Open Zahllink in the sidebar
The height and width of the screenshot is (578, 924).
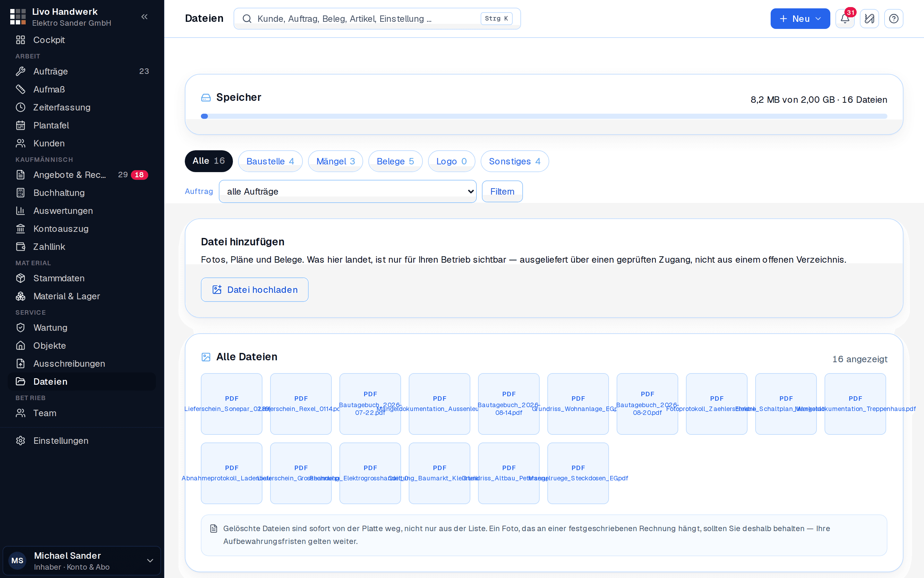[x=82, y=247]
